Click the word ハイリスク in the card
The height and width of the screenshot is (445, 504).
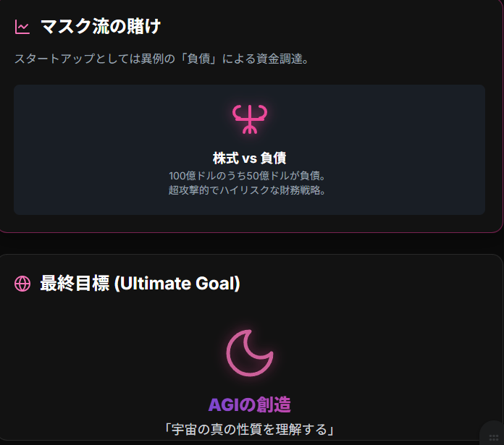(x=247, y=190)
